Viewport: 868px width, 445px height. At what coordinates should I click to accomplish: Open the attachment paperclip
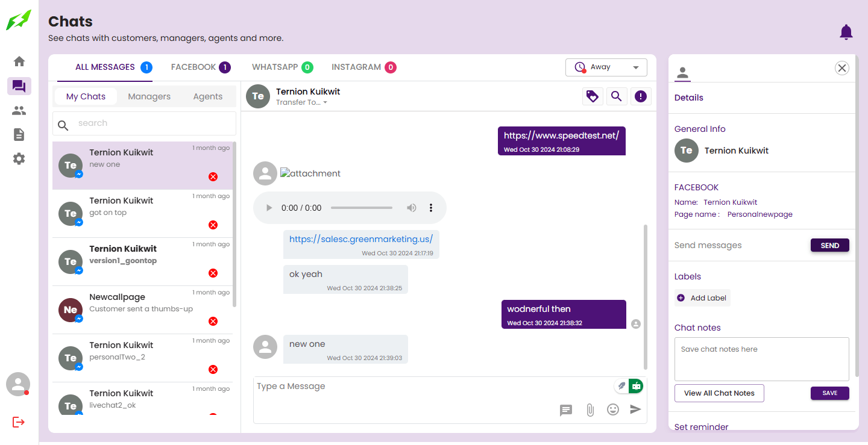click(590, 410)
